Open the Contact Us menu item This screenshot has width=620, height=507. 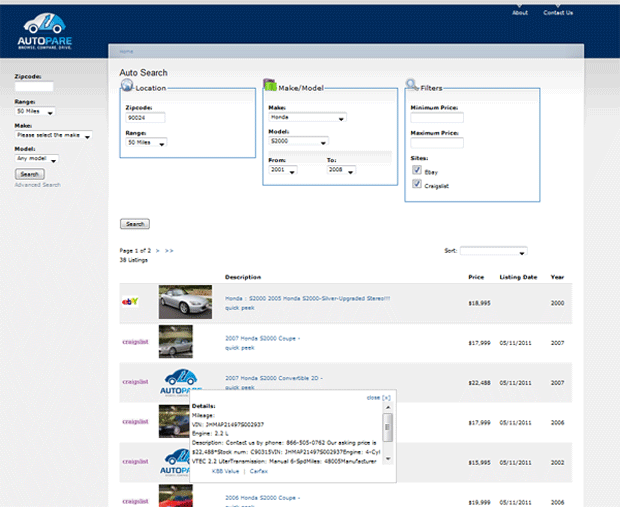[x=558, y=13]
